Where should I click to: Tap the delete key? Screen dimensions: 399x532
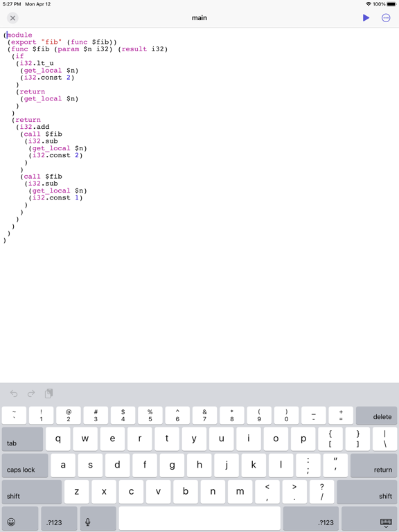point(376,416)
